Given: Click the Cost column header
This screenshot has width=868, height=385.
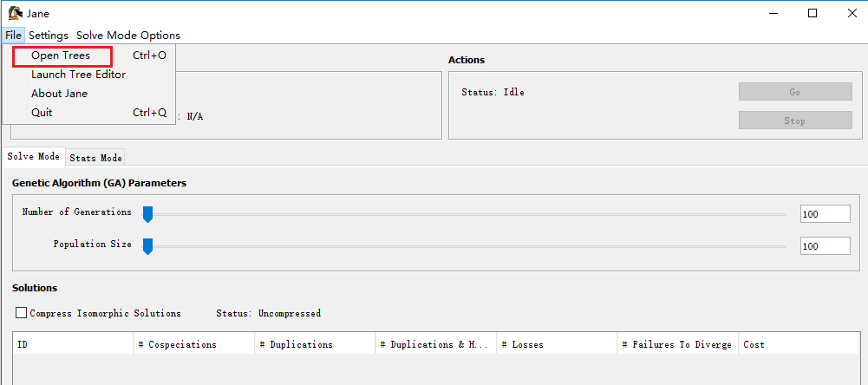Looking at the screenshot, I should [x=799, y=344].
